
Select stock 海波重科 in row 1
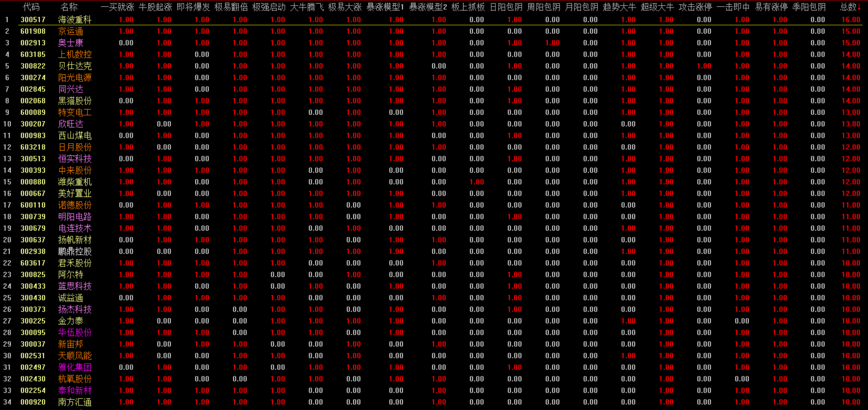pyautogui.click(x=75, y=20)
